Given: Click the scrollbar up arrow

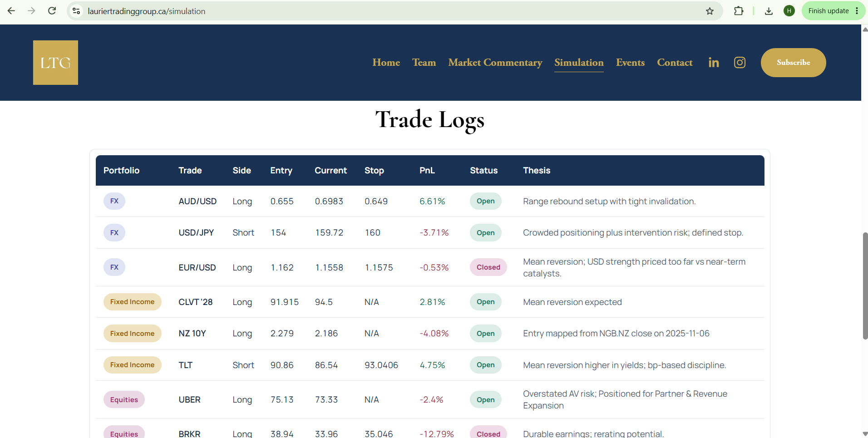Looking at the screenshot, I should (865, 30).
